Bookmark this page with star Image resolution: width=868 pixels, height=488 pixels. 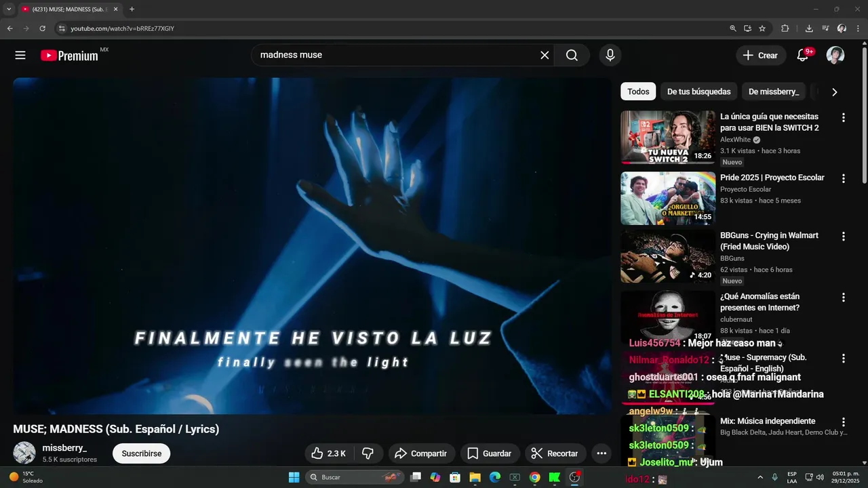762,28
